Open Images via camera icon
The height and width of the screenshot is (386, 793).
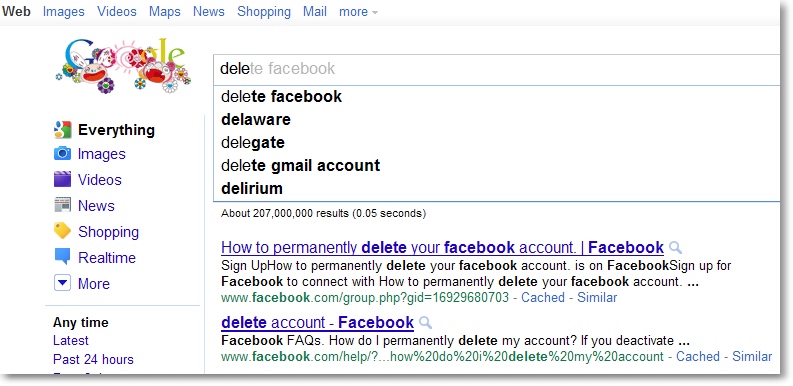pyautogui.click(x=63, y=153)
